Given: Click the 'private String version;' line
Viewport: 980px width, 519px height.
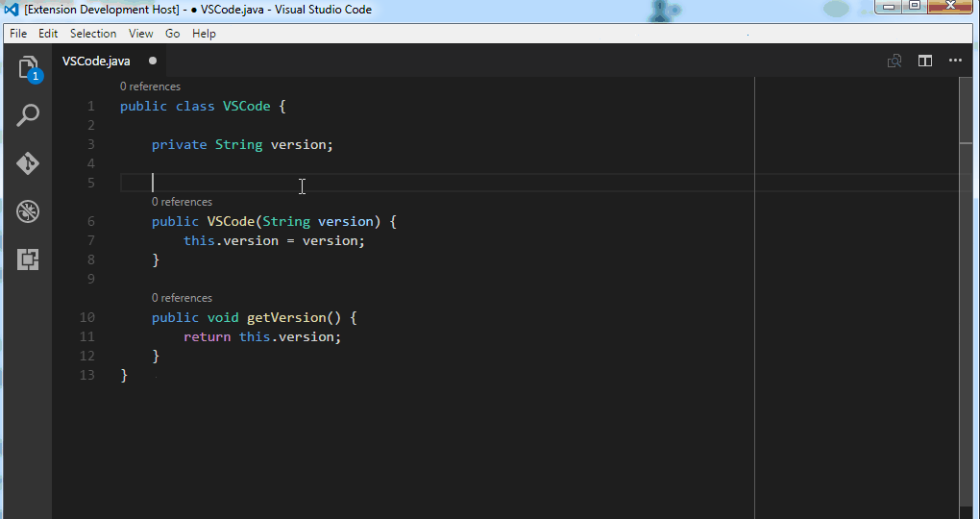Looking at the screenshot, I should pos(242,144).
